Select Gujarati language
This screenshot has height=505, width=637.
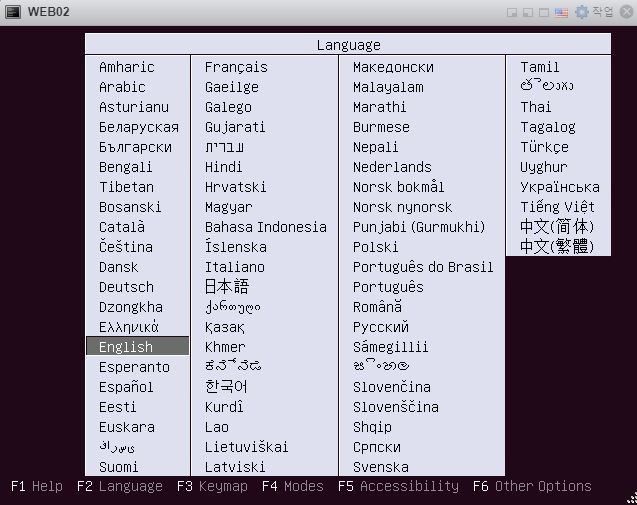[235, 127]
